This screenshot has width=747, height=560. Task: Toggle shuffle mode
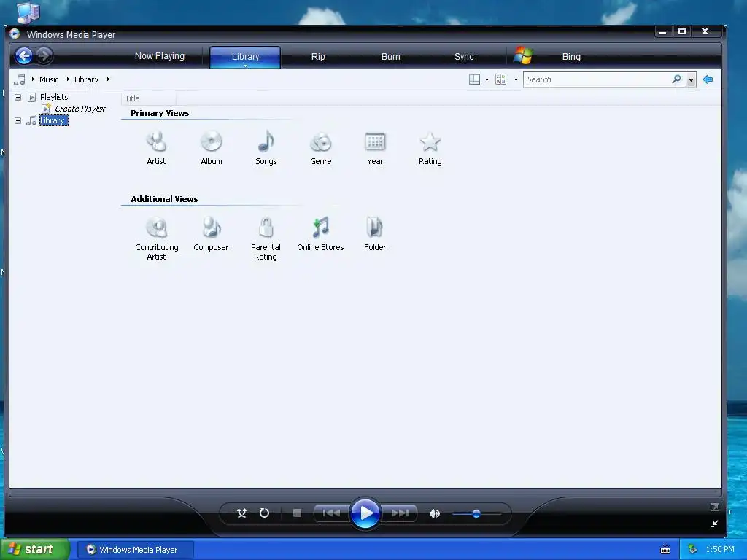click(x=241, y=513)
